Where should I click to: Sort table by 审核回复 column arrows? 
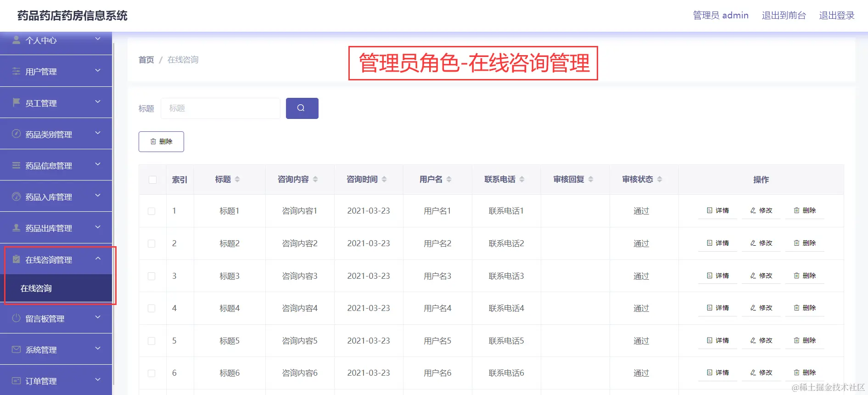click(x=591, y=180)
